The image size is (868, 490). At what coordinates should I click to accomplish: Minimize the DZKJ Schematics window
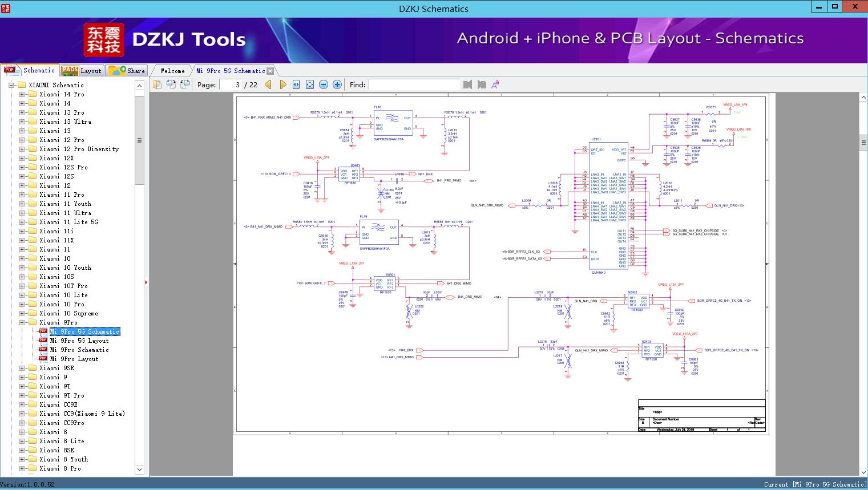tap(818, 7)
